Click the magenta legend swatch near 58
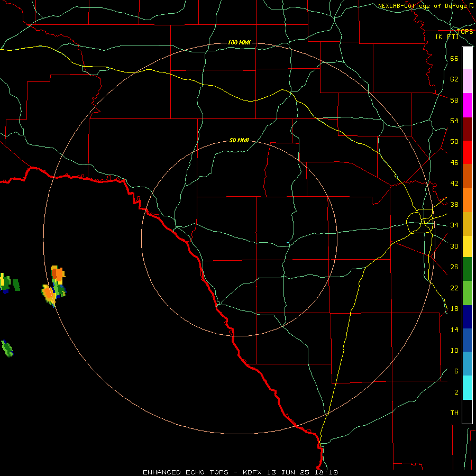This screenshot has width=476, height=476. (x=467, y=105)
